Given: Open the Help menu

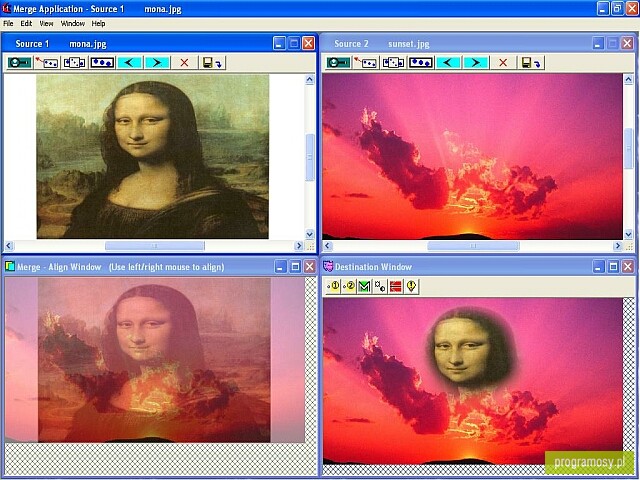Looking at the screenshot, I should [x=98, y=24].
